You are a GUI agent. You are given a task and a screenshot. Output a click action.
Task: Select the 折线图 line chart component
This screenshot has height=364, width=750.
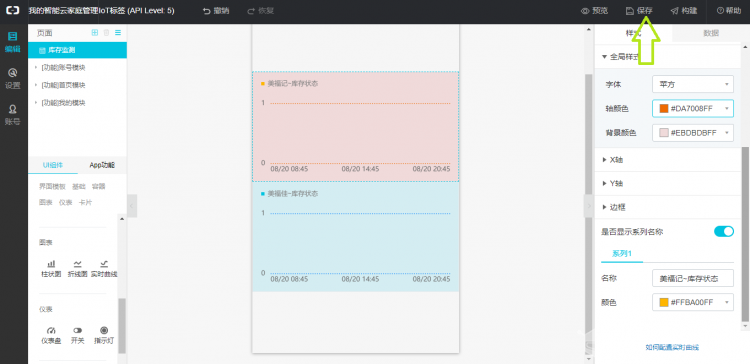(x=77, y=269)
